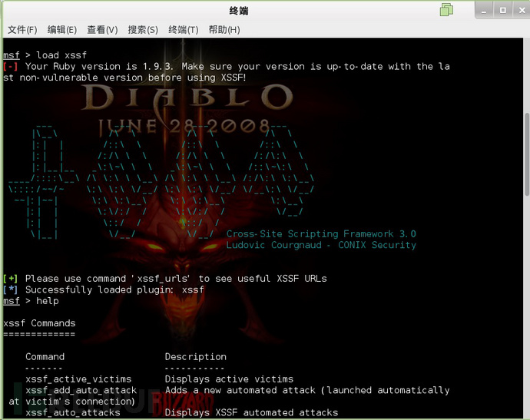Click the 'Description' column header
The width and height of the screenshot is (530, 420).
(x=196, y=357)
